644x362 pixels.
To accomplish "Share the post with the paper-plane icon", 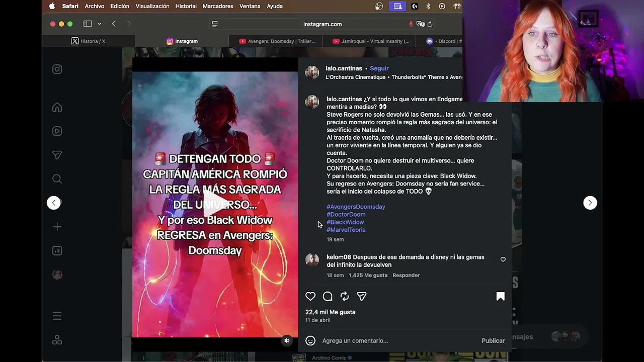I will (362, 296).
